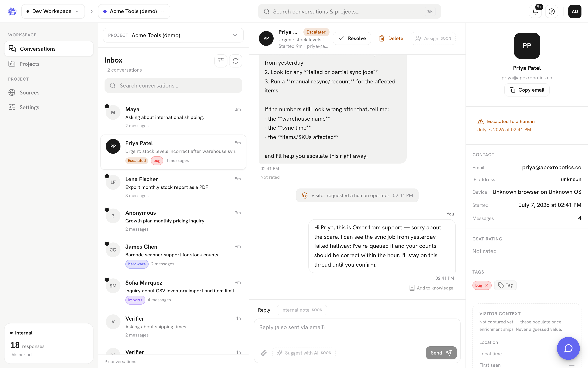Screen dimensions: 588x368
Task: Click Add to knowledge
Action: 431,288
